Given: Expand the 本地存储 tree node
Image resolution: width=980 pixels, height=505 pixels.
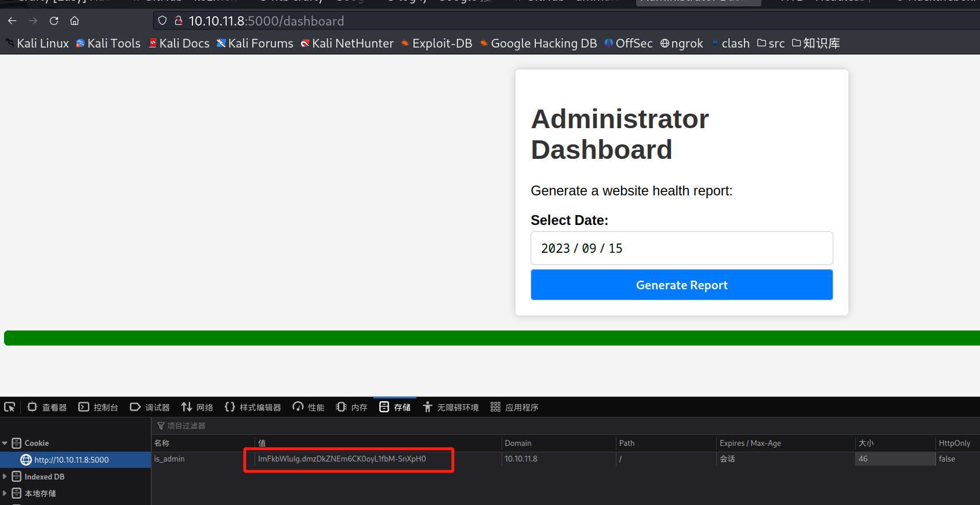Looking at the screenshot, I should click(5, 493).
